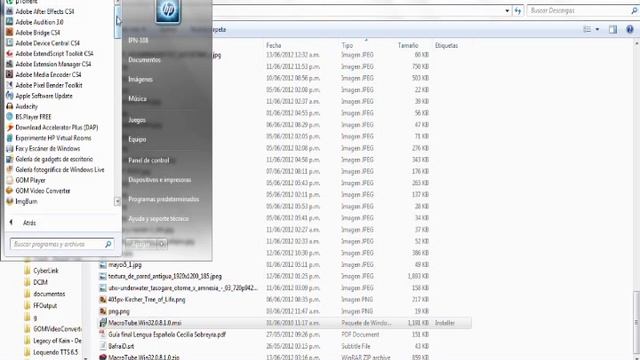The image size is (640, 360).
Task: Sort files by the Tipo column header
Action: [347, 45]
